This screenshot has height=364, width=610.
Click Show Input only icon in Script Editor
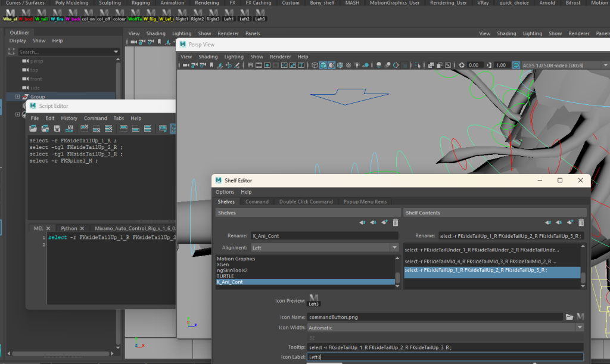click(135, 128)
